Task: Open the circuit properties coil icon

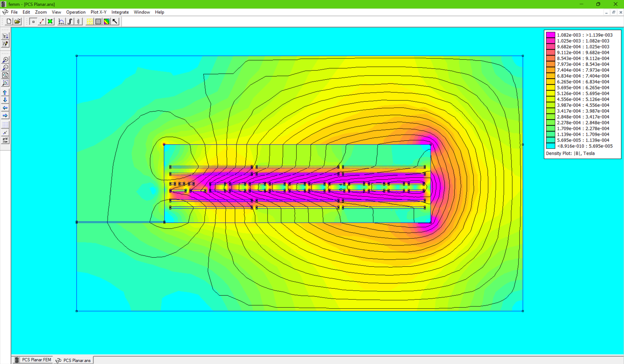Action: point(78,21)
